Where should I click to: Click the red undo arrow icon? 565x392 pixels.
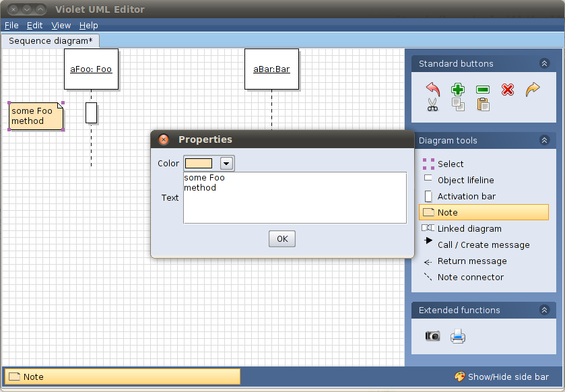click(x=433, y=89)
